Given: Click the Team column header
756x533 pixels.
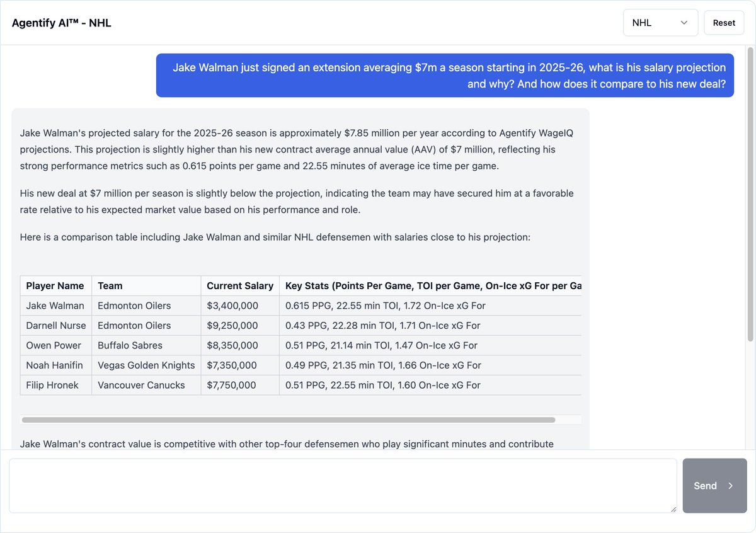Looking at the screenshot, I should click(146, 286).
